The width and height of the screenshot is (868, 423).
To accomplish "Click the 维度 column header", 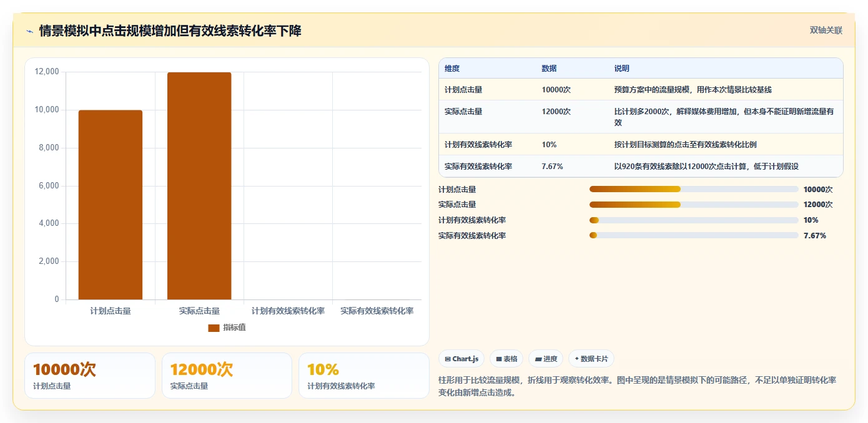I will pos(452,69).
